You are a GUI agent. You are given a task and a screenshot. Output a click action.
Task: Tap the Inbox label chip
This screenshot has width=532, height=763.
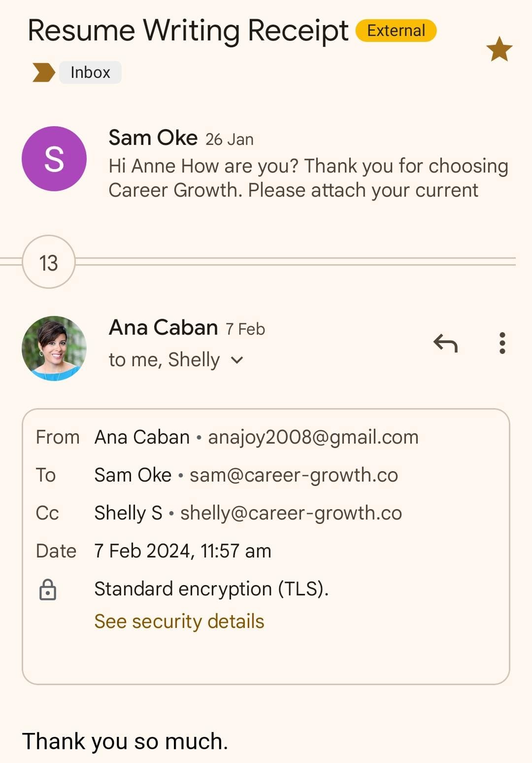pos(90,72)
